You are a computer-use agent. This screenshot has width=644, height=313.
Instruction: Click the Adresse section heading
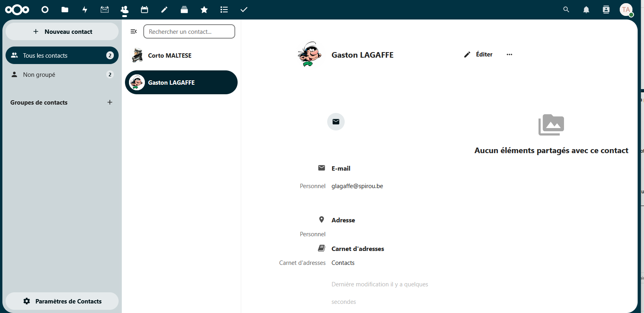click(343, 220)
